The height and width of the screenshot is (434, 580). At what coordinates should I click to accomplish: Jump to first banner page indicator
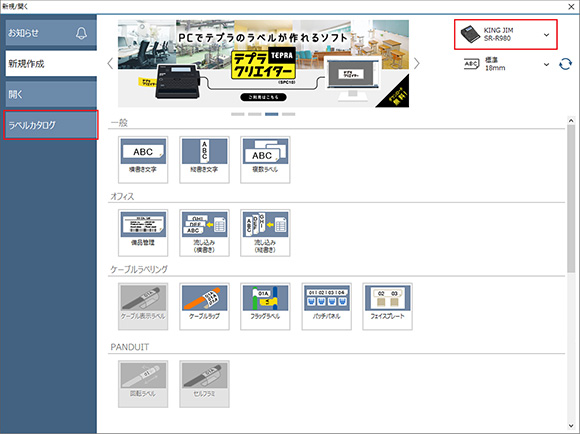point(238,114)
